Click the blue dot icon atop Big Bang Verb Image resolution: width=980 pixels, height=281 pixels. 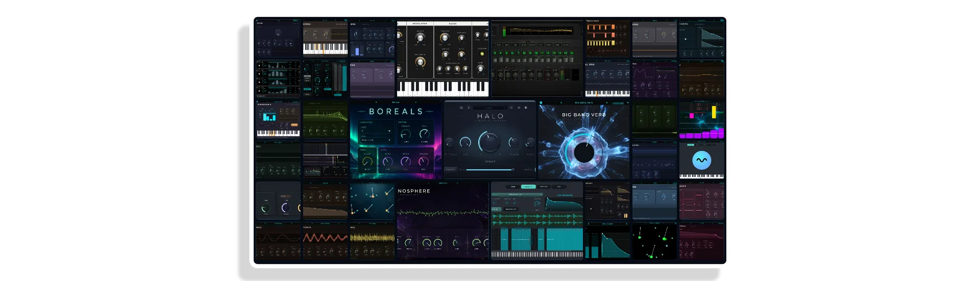coord(541,103)
